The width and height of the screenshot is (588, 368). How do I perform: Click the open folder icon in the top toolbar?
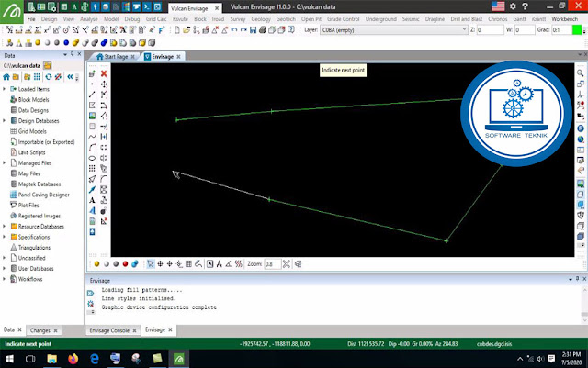click(187, 30)
